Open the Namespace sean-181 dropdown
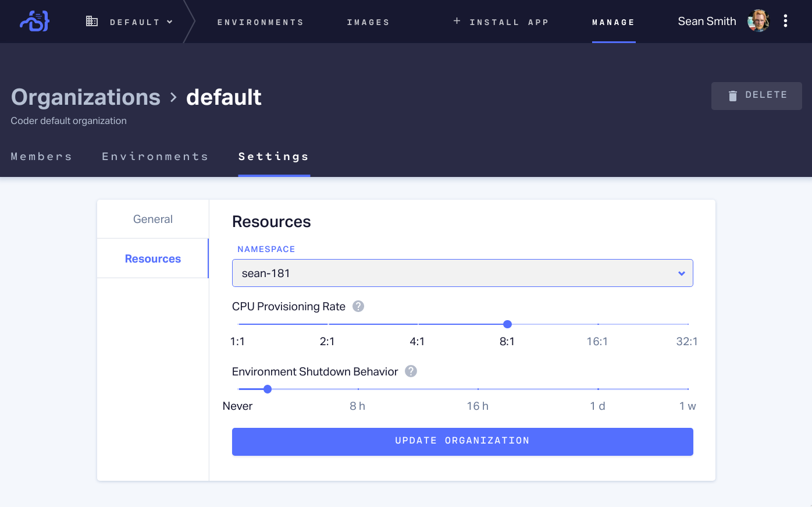Viewport: 812px width, 507px height. 462,273
